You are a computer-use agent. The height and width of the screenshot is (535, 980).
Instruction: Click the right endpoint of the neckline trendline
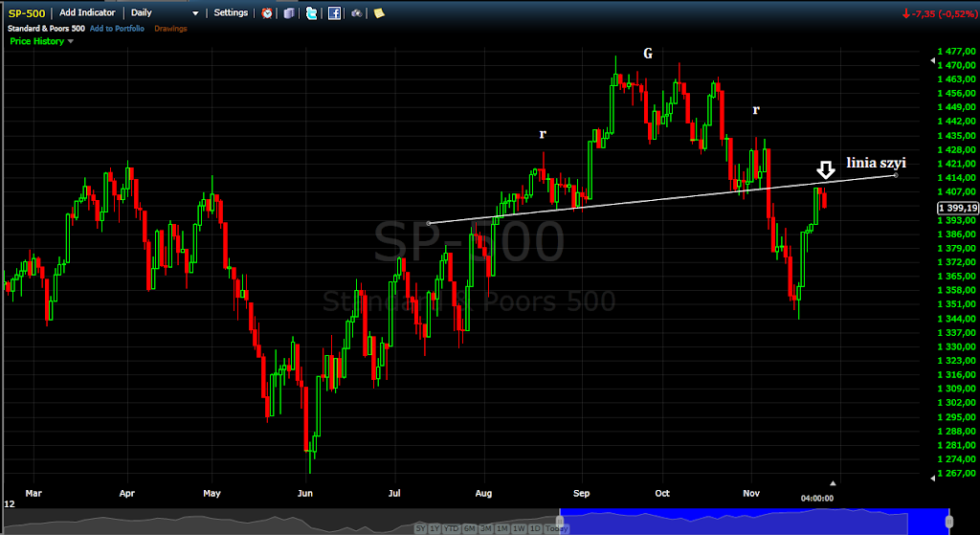click(x=896, y=175)
